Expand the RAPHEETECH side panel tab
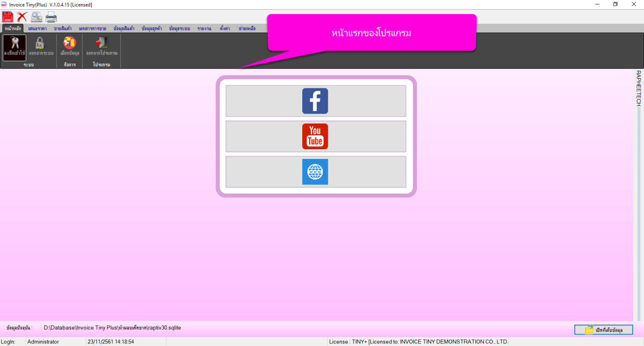 pyautogui.click(x=638, y=88)
